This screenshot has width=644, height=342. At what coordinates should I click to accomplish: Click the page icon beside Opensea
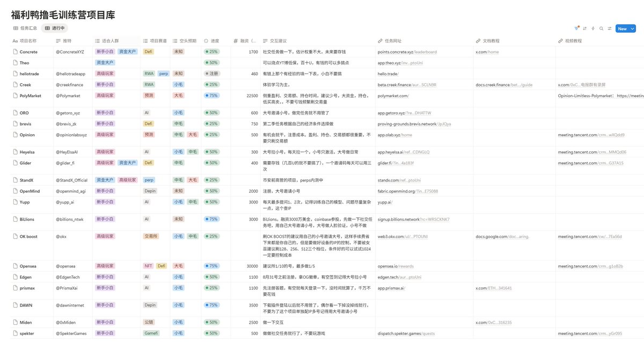(x=15, y=266)
